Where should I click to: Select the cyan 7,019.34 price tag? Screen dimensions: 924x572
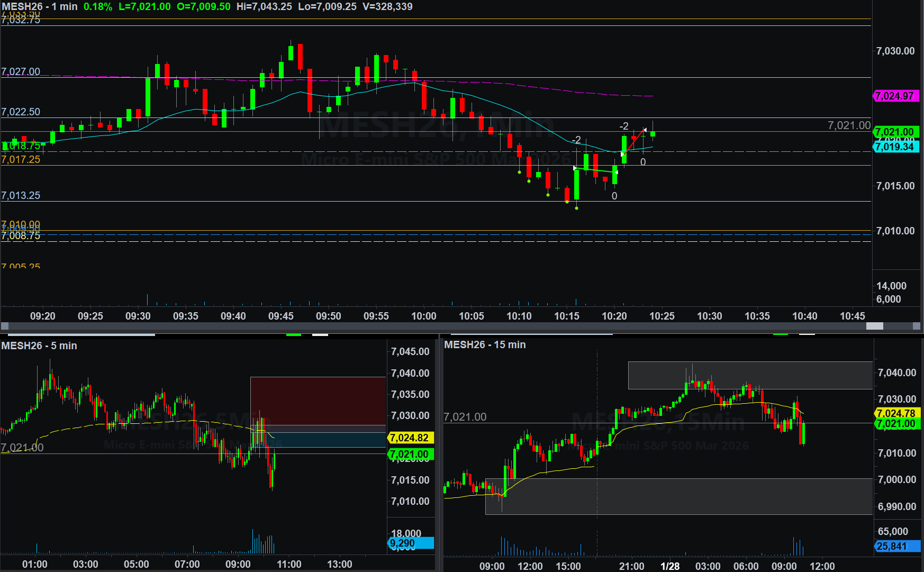[x=894, y=147]
